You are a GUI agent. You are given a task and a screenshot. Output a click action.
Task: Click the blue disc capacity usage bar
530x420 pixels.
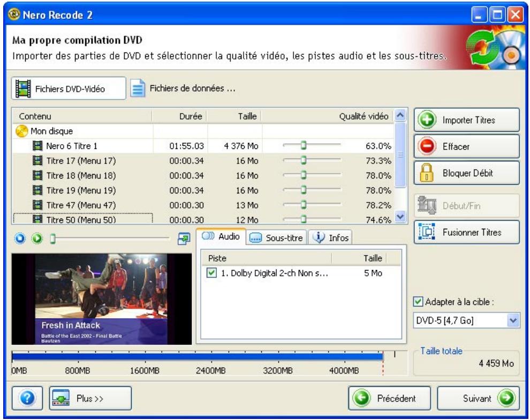coord(198,356)
